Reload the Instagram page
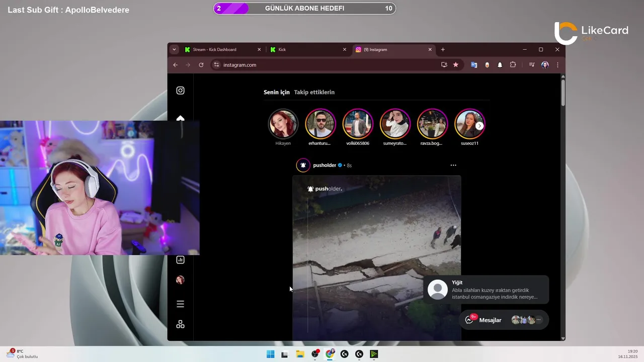This screenshot has width=644, height=362. (201, 65)
